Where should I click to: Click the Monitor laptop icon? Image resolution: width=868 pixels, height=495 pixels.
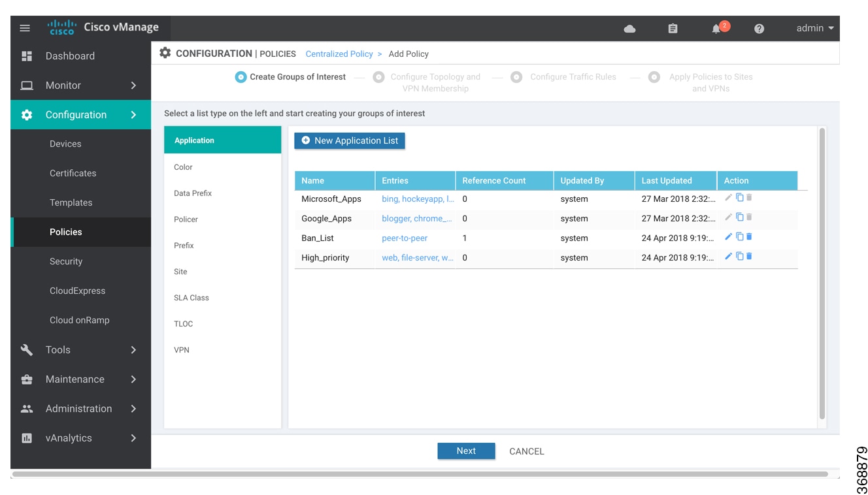tap(27, 86)
